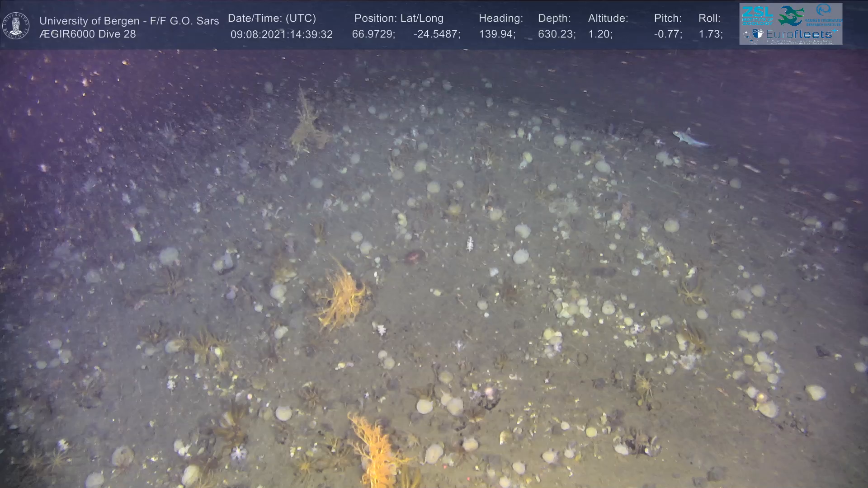Click the longitude value -24.5487
Screen dimensions: 868x488
436,34
